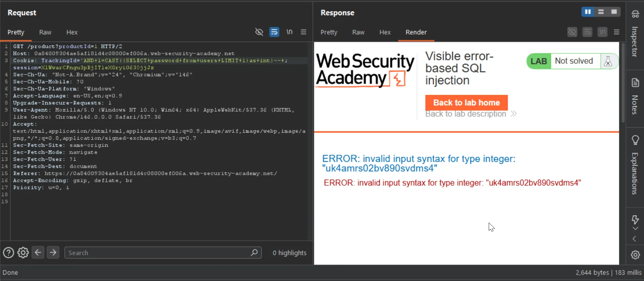Focus the request Search field

tap(163, 252)
